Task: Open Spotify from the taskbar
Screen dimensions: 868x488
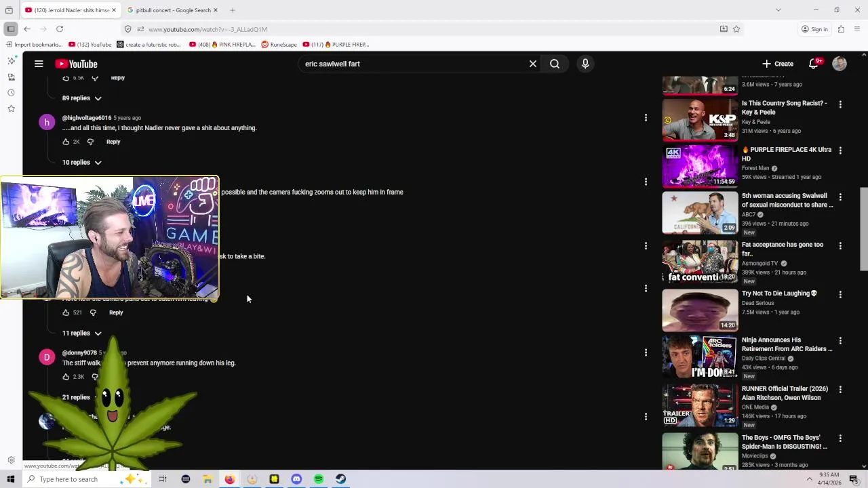Action: 319,479
